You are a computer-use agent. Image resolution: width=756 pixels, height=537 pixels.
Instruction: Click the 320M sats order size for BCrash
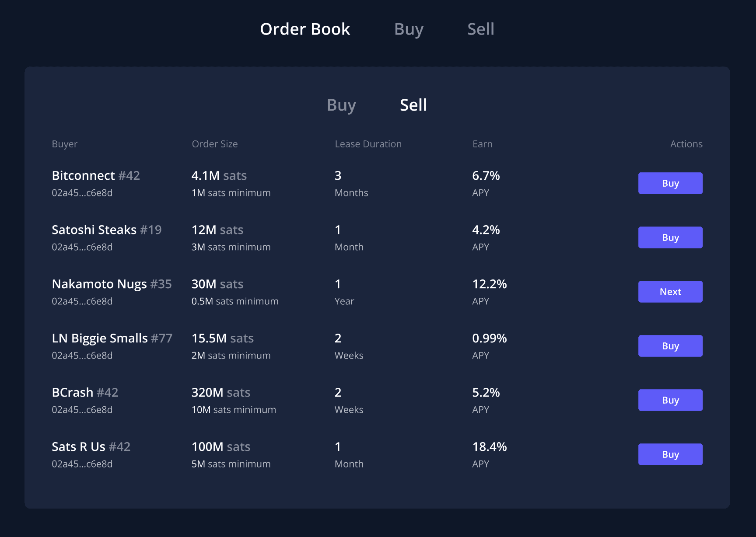pos(220,393)
